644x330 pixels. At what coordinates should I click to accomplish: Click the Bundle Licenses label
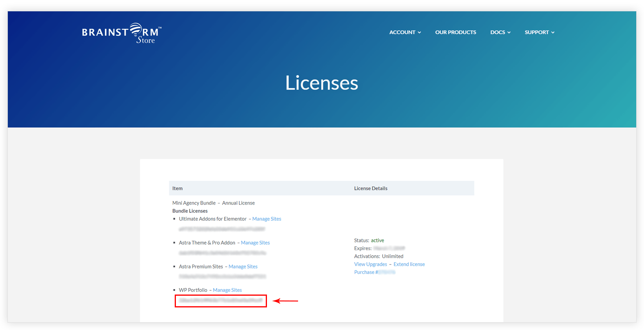click(190, 211)
